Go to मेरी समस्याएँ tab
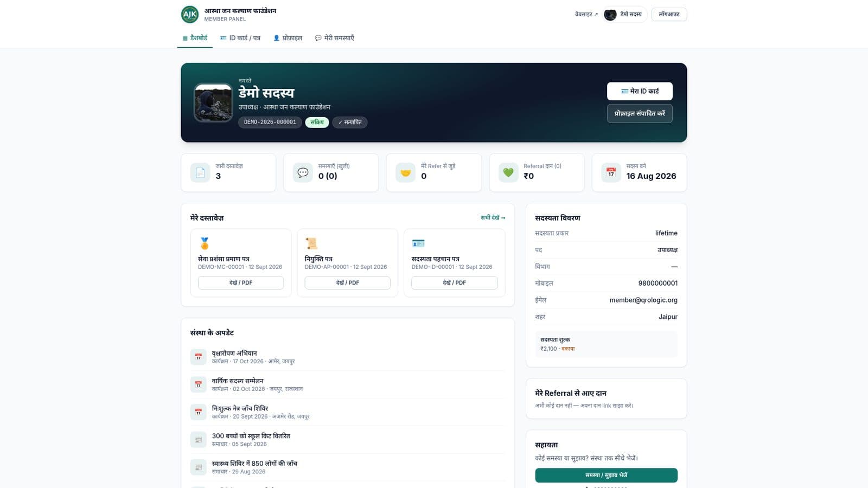Viewport: 868px width, 488px height. pyautogui.click(x=334, y=38)
